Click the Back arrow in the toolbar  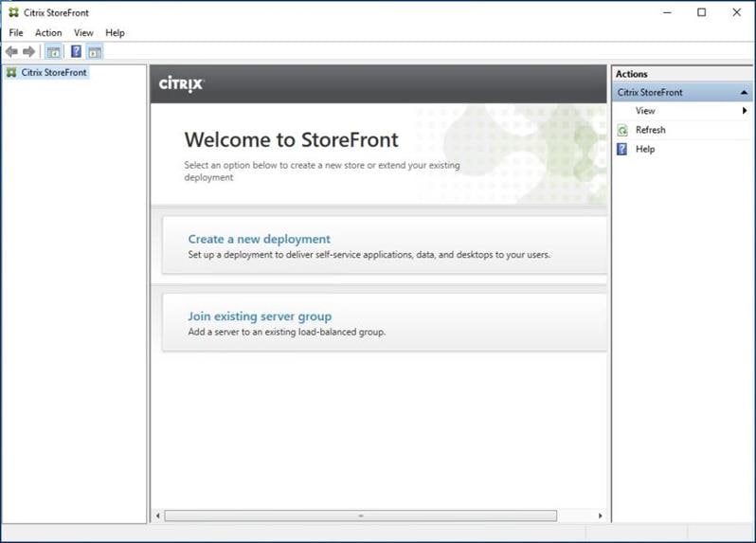click(x=11, y=51)
